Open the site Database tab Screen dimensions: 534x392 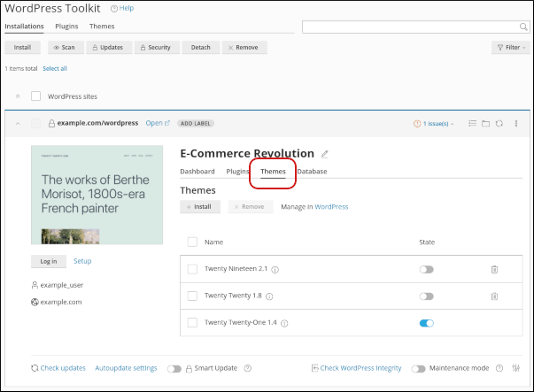coord(312,172)
